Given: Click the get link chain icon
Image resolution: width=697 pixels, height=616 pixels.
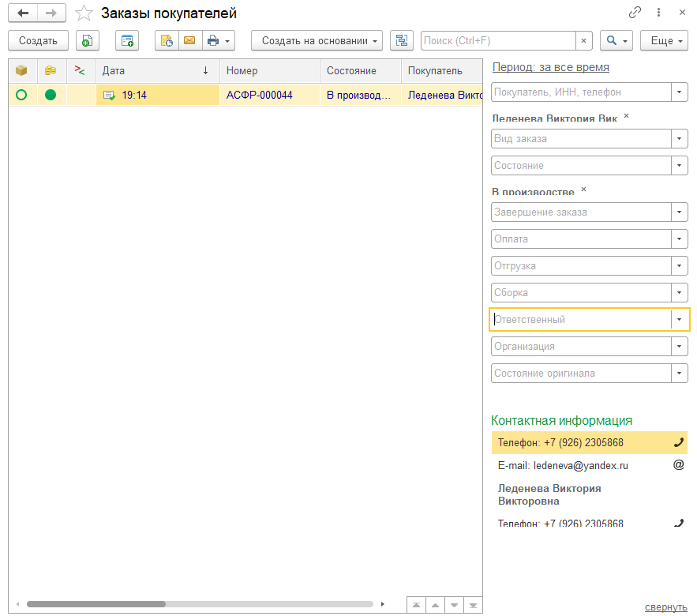Looking at the screenshot, I should [x=635, y=13].
